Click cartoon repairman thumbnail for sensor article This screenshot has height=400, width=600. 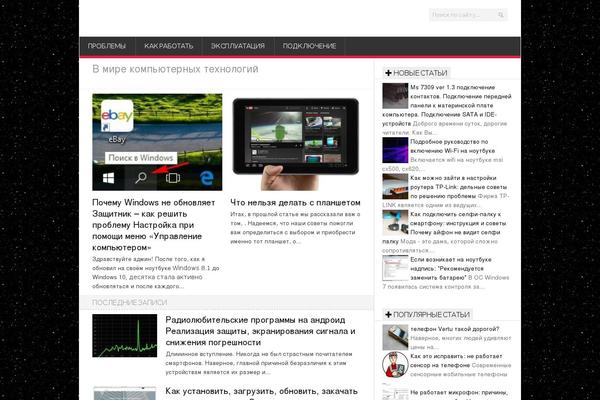click(x=395, y=364)
